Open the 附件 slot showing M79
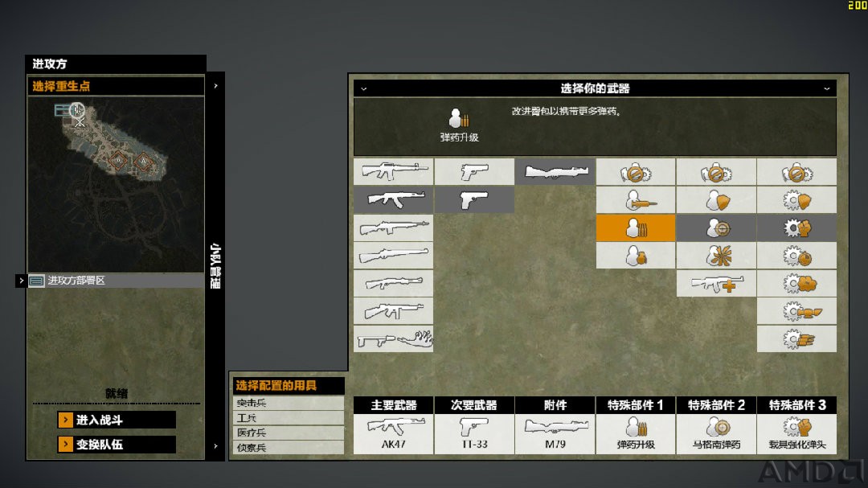The height and width of the screenshot is (488, 868). [x=555, y=433]
